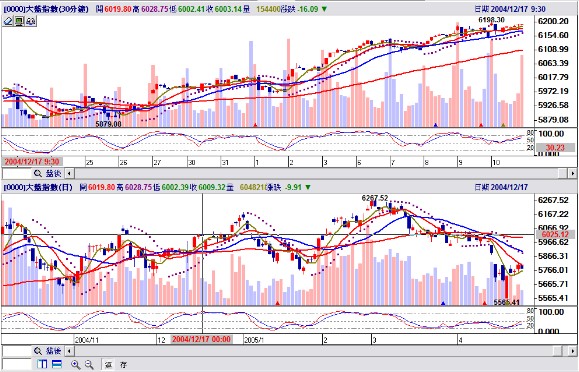Click the 6267.52 high label on daily chart

coord(375,198)
